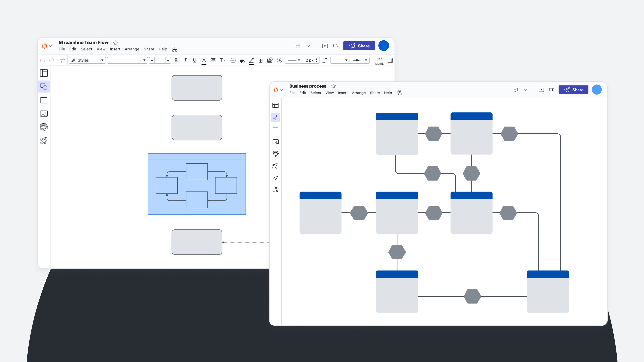Click the sparkle AI icon in sidebar

click(x=276, y=178)
